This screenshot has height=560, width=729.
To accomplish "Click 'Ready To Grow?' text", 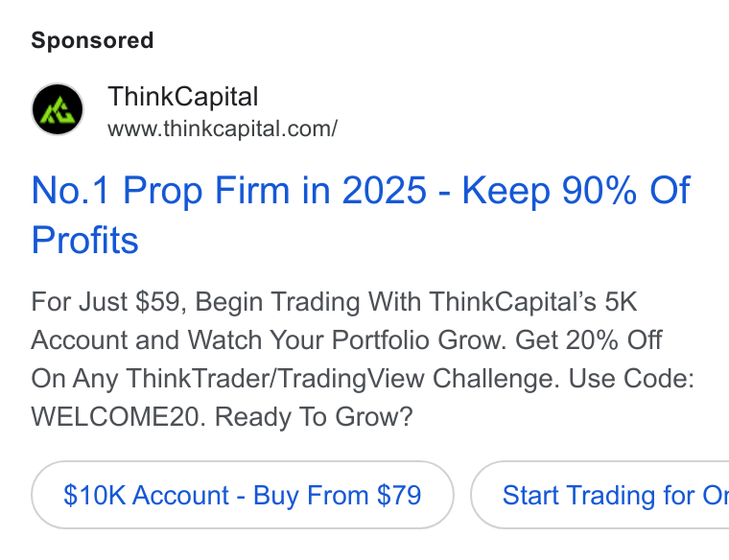I will tap(314, 417).
